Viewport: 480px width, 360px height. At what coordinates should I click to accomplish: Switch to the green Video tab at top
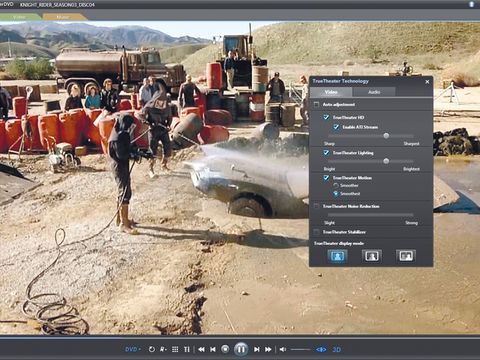[x=20, y=17]
